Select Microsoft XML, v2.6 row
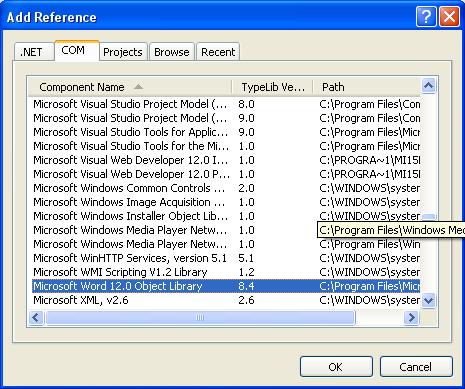The image size is (465, 389). (x=226, y=300)
